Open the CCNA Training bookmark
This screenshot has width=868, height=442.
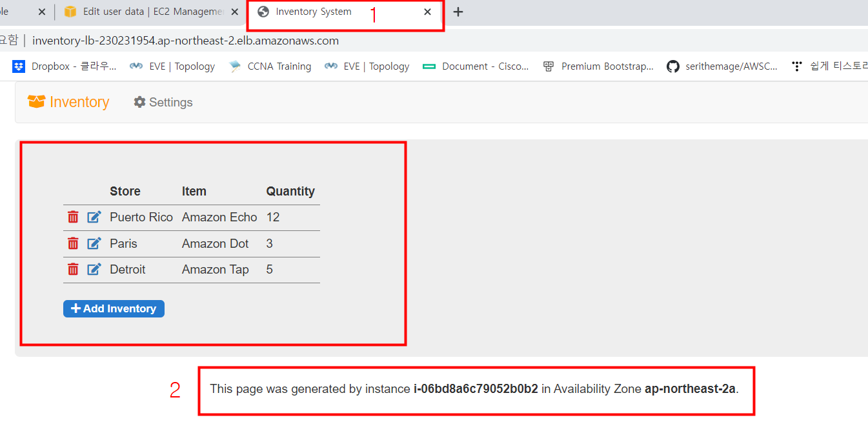pyautogui.click(x=270, y=66)
